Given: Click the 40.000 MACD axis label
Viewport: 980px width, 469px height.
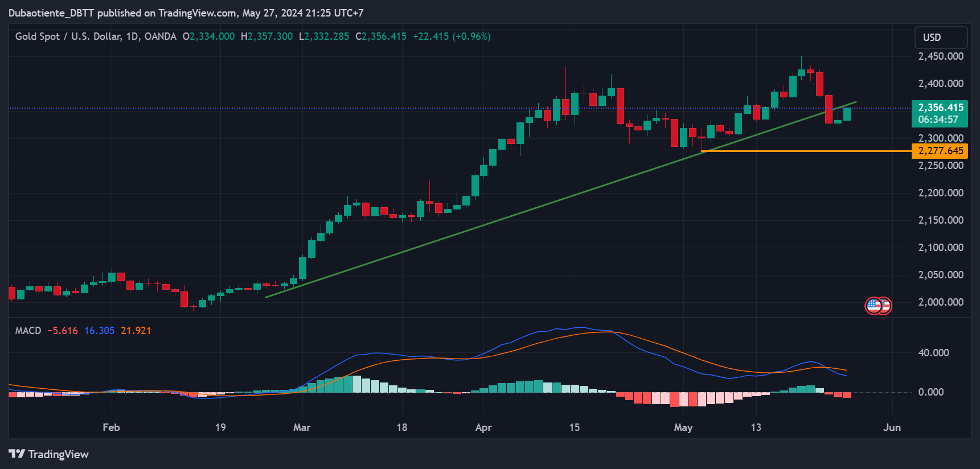Looking at the screenshot, I should 933,353.
